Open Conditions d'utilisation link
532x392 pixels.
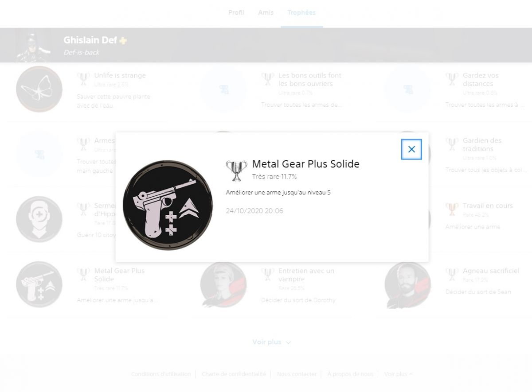point(161,374)
